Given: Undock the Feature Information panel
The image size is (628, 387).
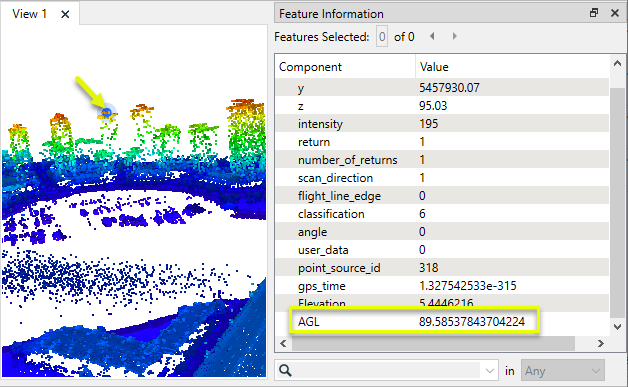Looking at the screenshot, I should [594, 13].
